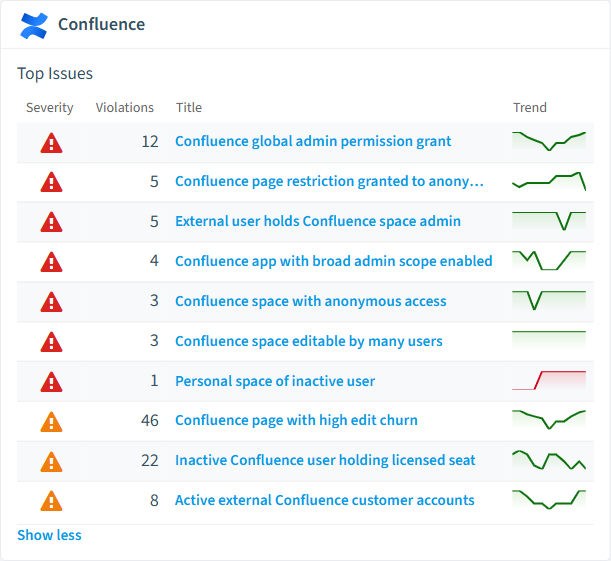Click violations count 12
This screenshot has width=611, height=561.
150,142
